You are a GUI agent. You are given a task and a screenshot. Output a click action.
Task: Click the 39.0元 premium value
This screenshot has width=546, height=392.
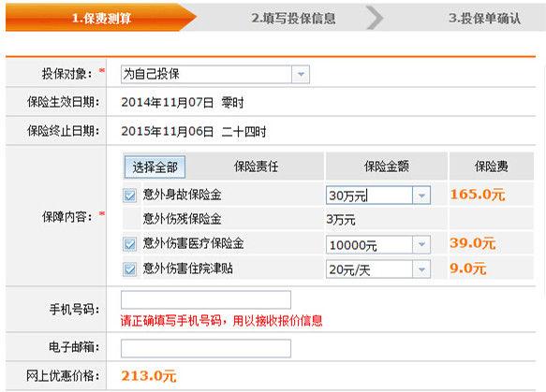pyautogui.click(x=473, y=243)
